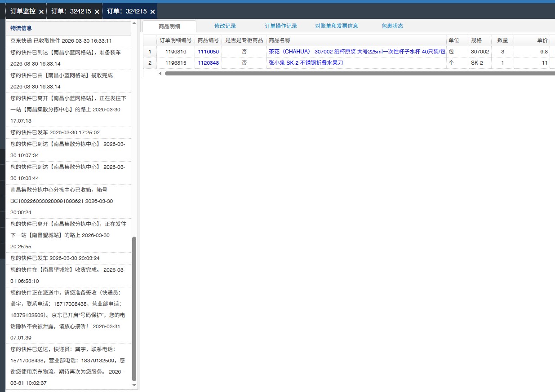
Task: Click the 数量 column header
Action: coord(502,40)
